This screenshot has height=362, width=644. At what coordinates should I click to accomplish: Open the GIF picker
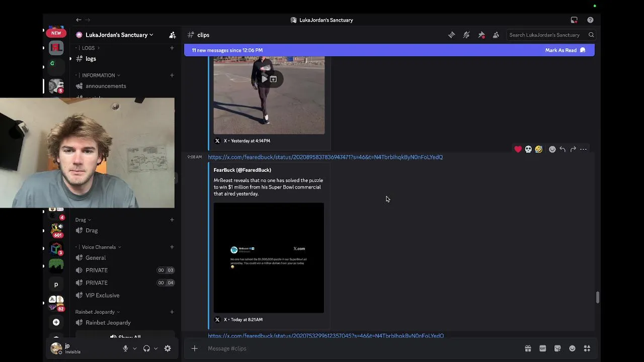point(542,348)
